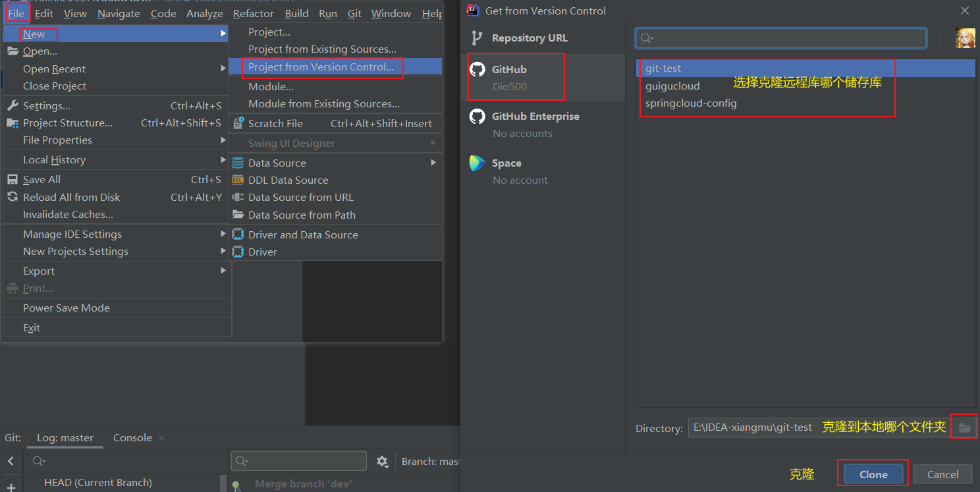Click the user avatar in the top-right corner
This screenshot has width=980, height=492.
964,38
